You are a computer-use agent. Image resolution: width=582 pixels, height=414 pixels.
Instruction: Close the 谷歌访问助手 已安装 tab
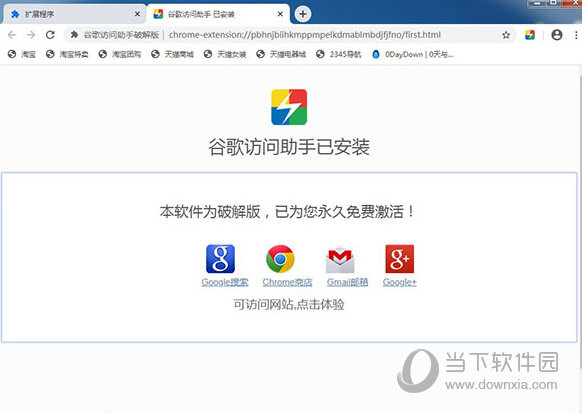click(280, 14)
